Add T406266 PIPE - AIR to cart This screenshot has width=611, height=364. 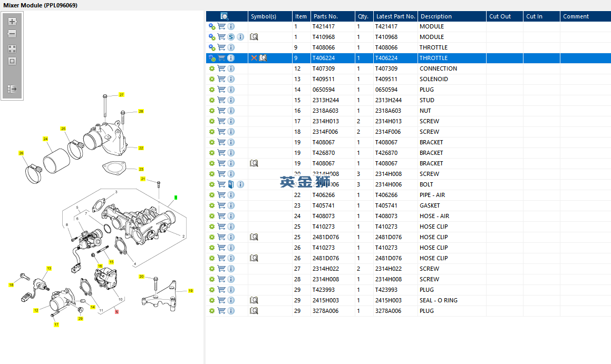pos(221,195)
